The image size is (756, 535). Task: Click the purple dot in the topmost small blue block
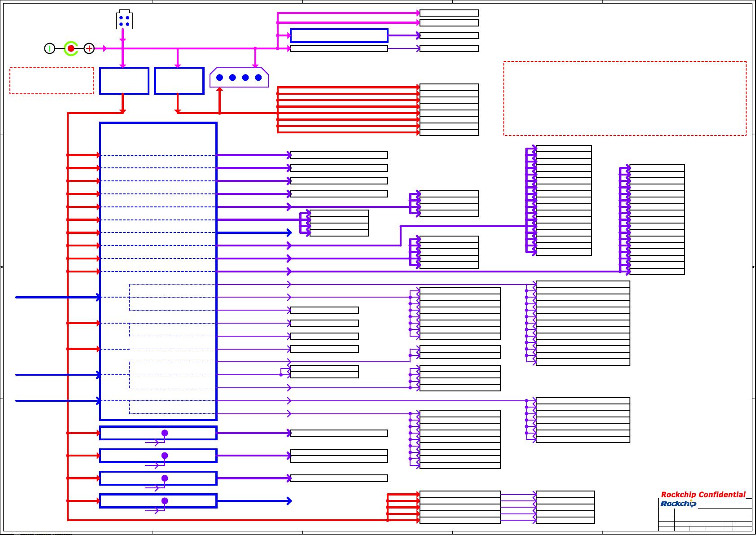165,433
